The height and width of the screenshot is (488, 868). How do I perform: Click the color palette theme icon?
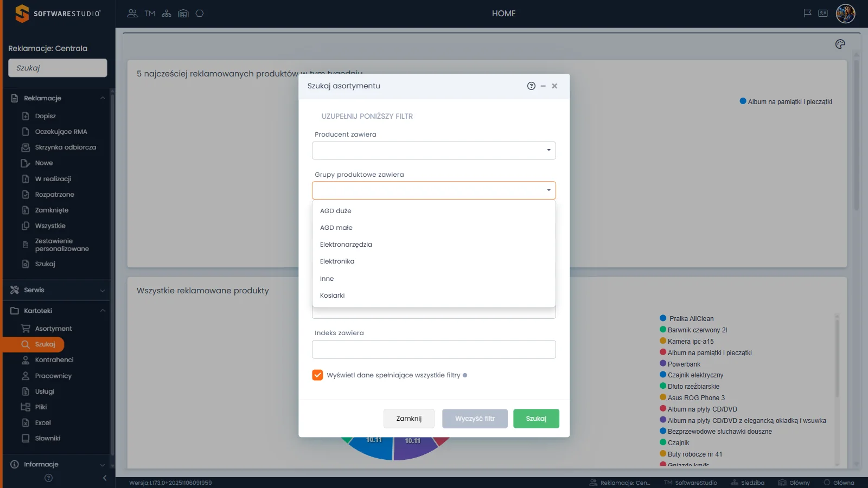(840, 44)
